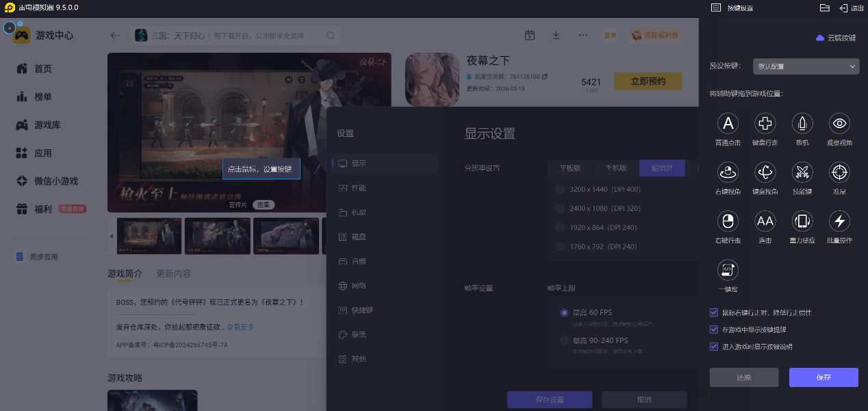The width and height of the screenshot is (868, 411).
Task: Choose the 1920 x 864 resolution option
Action: (561, 227)
